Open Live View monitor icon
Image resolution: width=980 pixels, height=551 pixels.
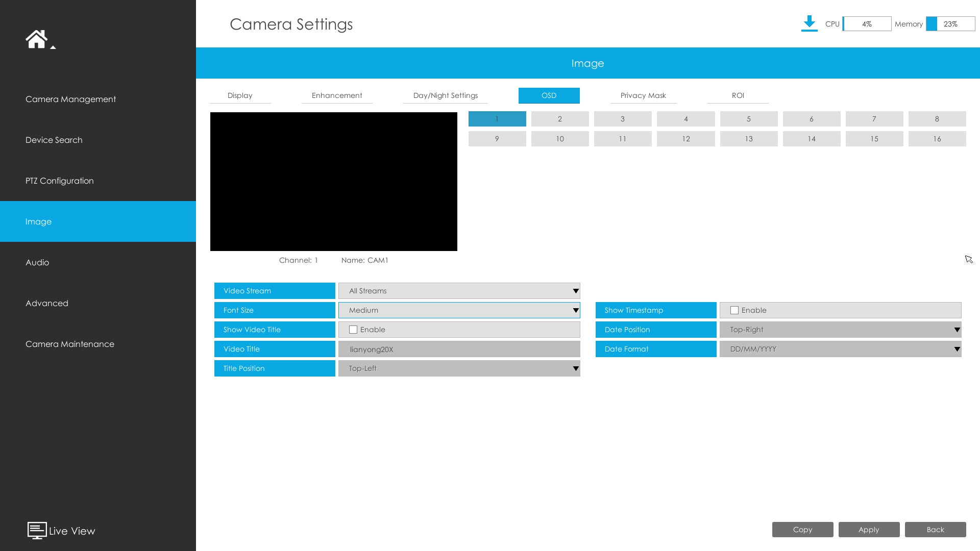point(37,531)
